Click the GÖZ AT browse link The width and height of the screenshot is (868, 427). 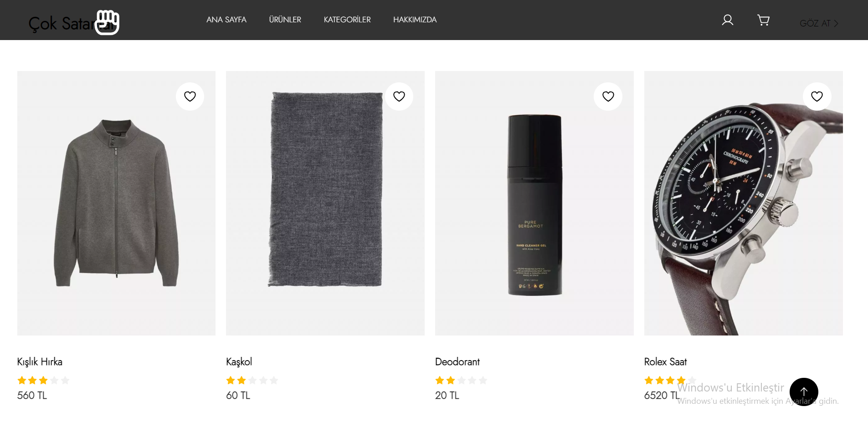[815, 23]
